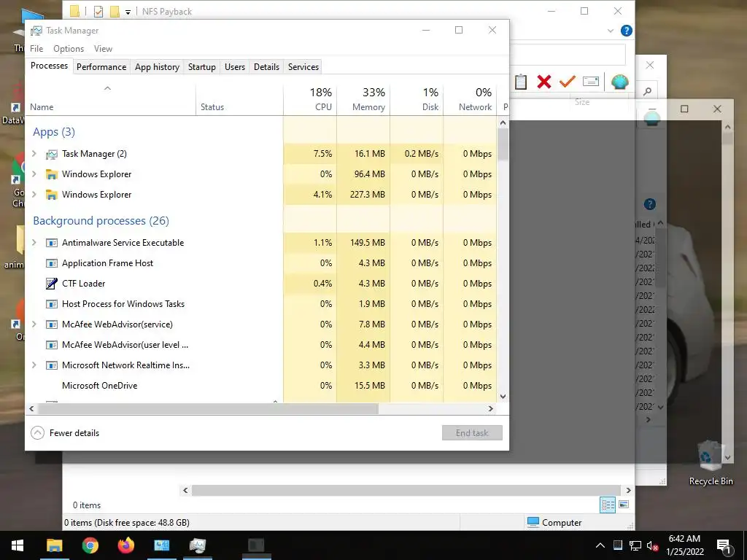Expand McAfee WebAdvisor(service) row

click(34, 324)
